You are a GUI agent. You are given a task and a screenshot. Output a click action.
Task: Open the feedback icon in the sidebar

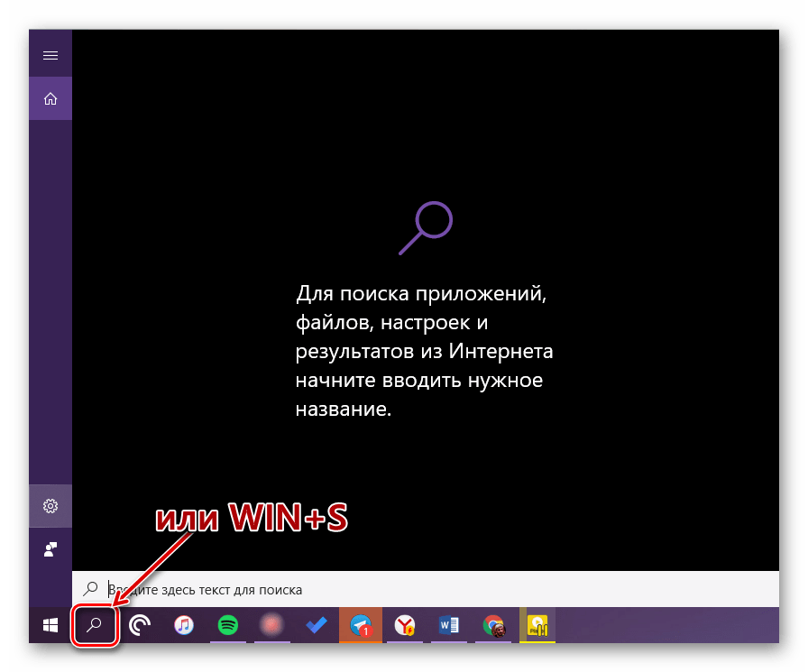tap(50, 548)
